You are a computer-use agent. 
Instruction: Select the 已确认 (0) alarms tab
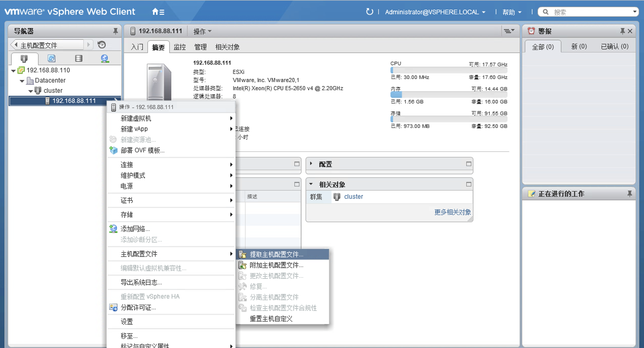click(615, 46)
